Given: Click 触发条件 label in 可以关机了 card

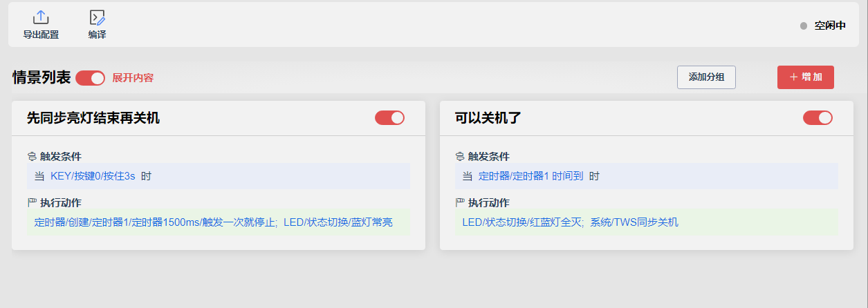Looking at the screenshot, I should [x=489, y=157].
